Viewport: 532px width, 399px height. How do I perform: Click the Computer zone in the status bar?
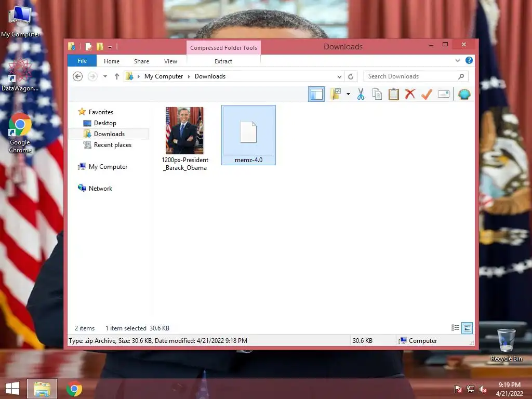tap(418, 341)
